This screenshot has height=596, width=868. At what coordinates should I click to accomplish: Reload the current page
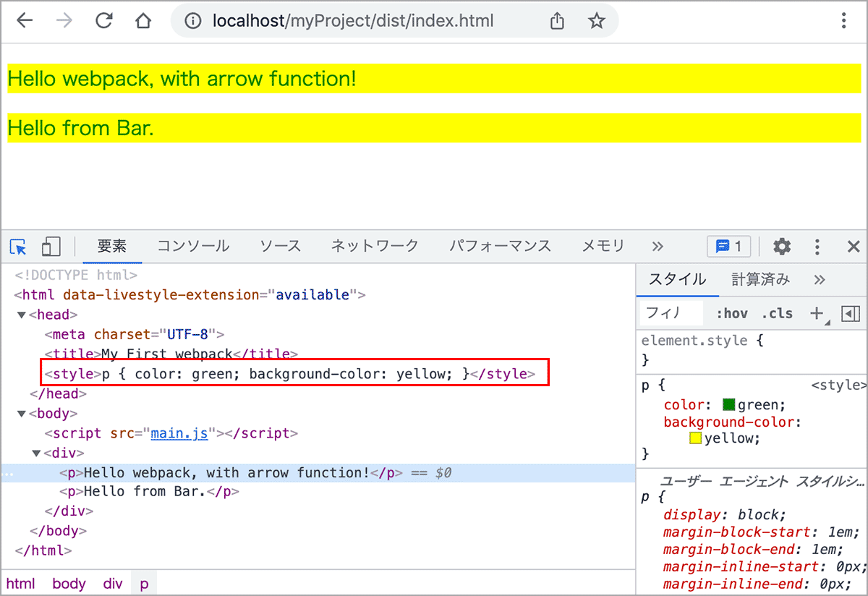point(104,20)
